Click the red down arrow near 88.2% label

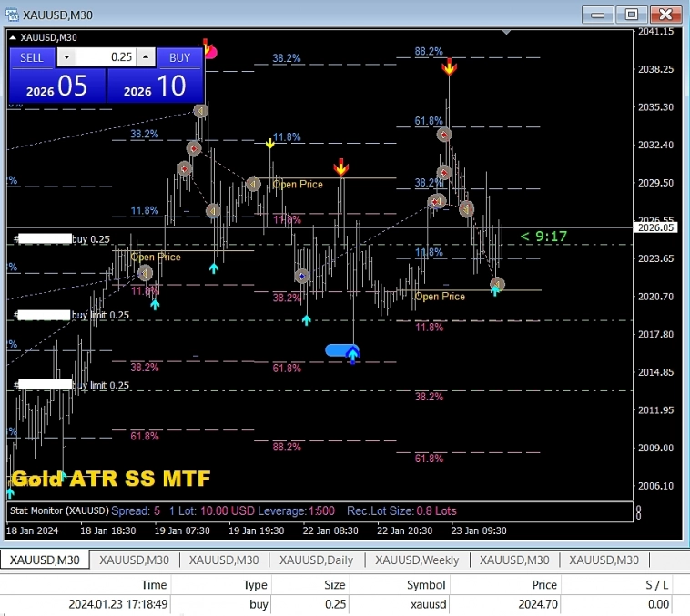pos(449,66)
